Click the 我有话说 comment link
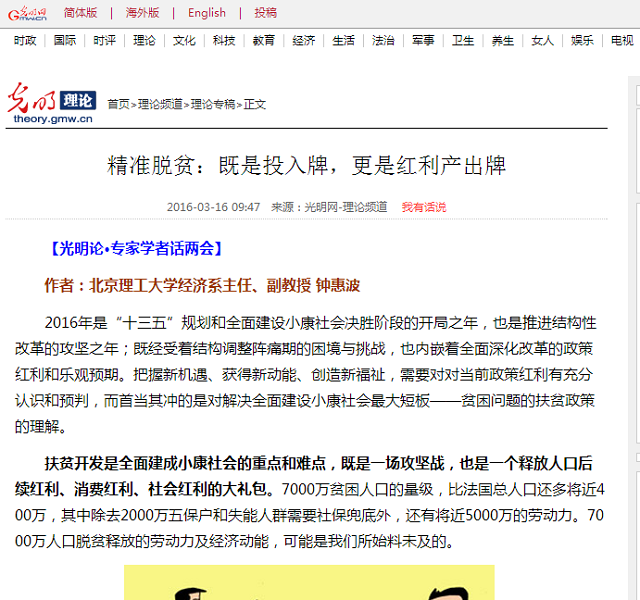Image resolution: width=640 pixels, height=600 pixels. click(424, 207)
